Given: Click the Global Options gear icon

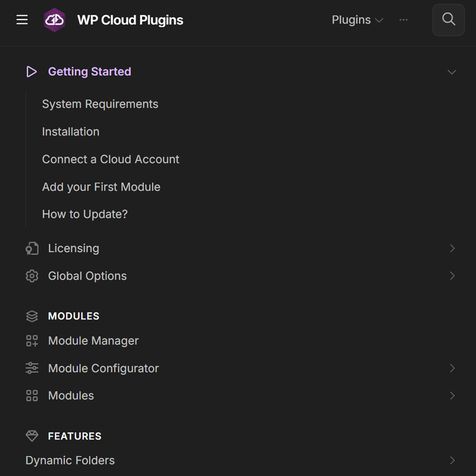Looking at the screenshot, I should tap(32, 276).
